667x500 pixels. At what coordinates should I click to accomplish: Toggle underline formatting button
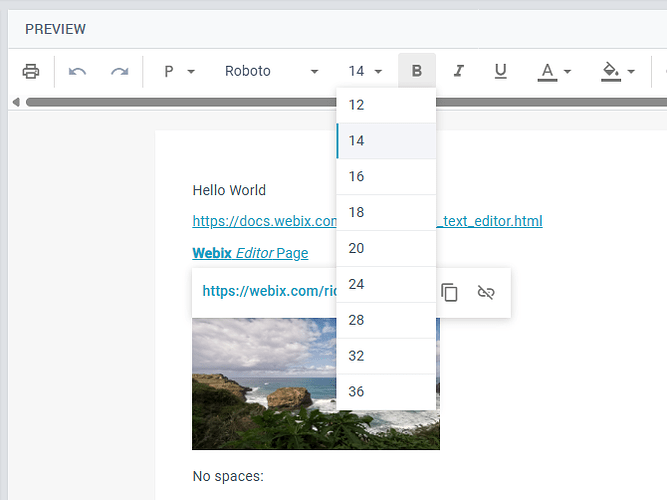coord(501,71)
